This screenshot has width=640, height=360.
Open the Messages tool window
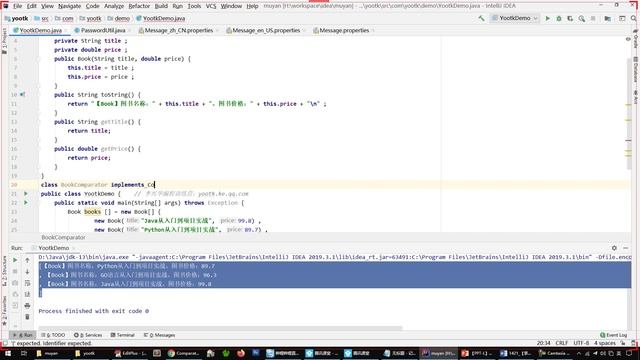pos(160,335)
